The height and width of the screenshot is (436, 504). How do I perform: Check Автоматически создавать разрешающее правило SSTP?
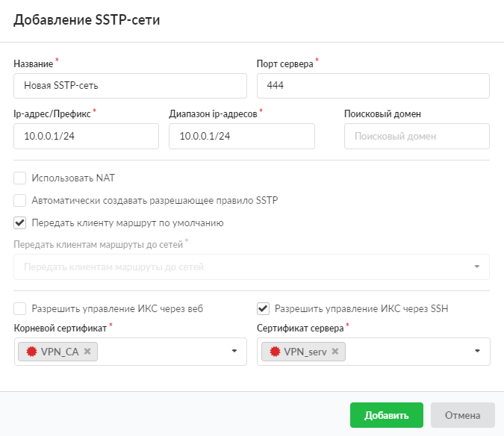(x=19, y=201)
